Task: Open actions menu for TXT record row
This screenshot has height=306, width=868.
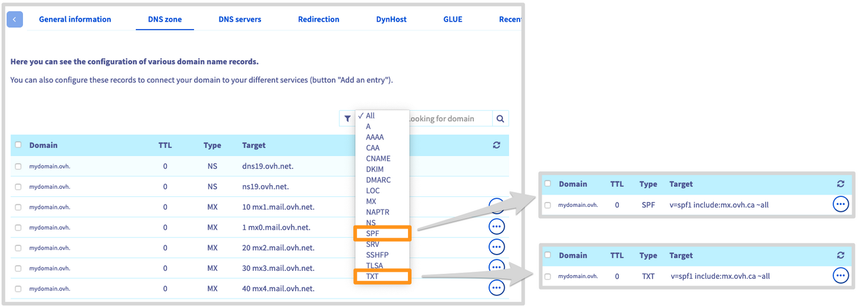Action: pyautogui.click(x=840, y=276)
